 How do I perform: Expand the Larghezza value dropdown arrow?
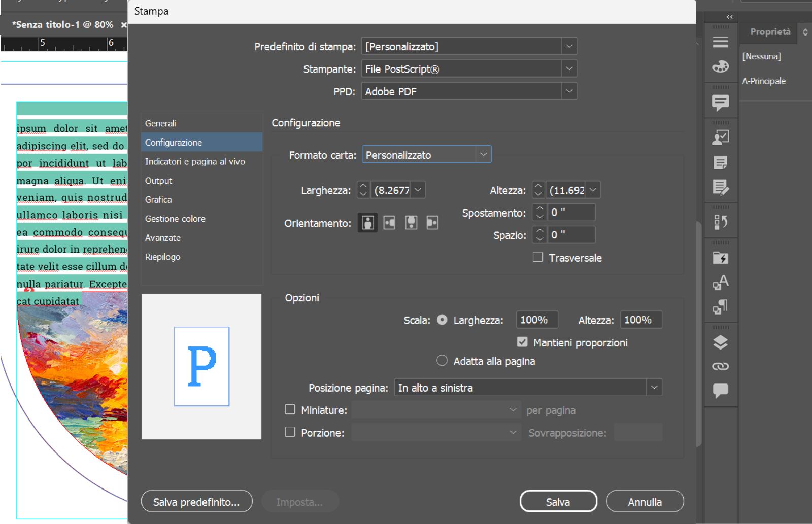(418, 190)
